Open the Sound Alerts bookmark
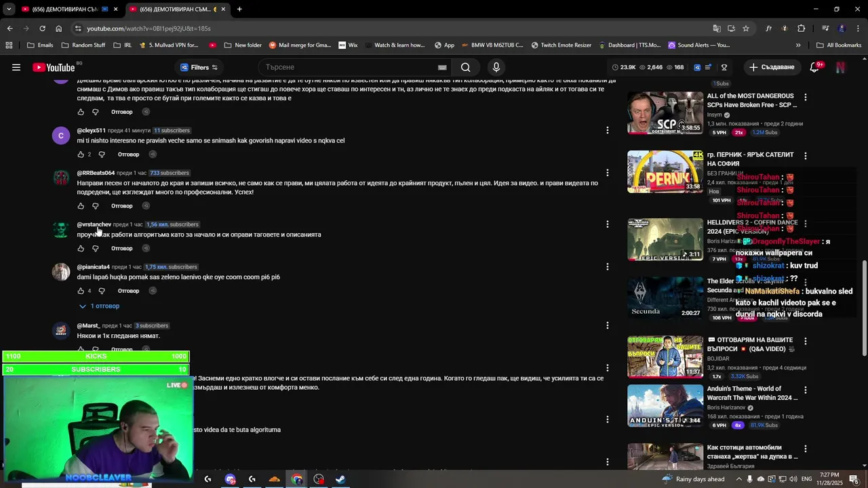The width and height of the screenshot is (868, 488). coord(699,45)
